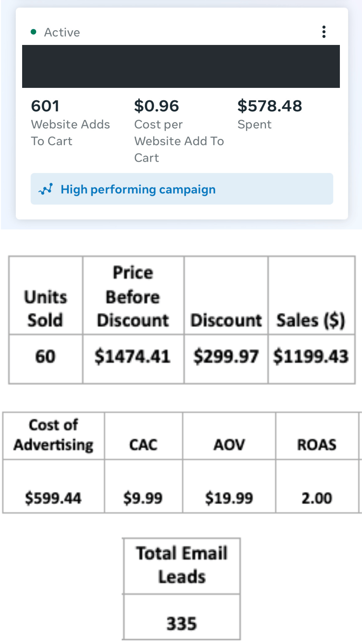Click the $578.48 Spent amount
362x644 pixels.
(x=269, y=106)
